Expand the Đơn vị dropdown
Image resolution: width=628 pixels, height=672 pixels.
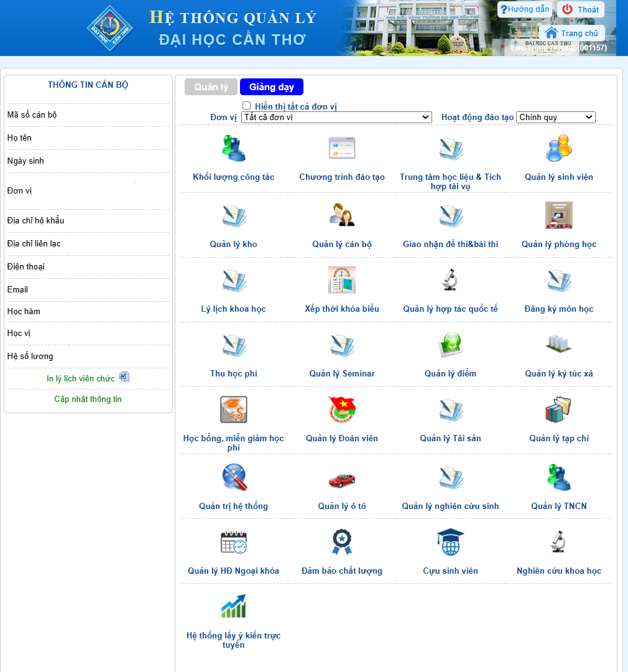(336, 117)
